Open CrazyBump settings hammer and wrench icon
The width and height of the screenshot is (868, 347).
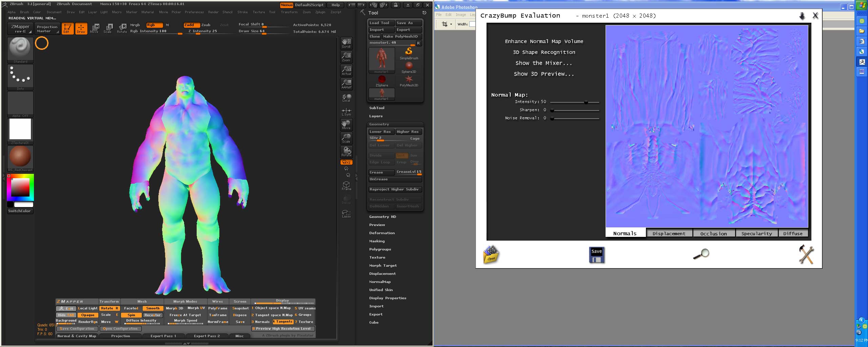[x=806, y=254]
